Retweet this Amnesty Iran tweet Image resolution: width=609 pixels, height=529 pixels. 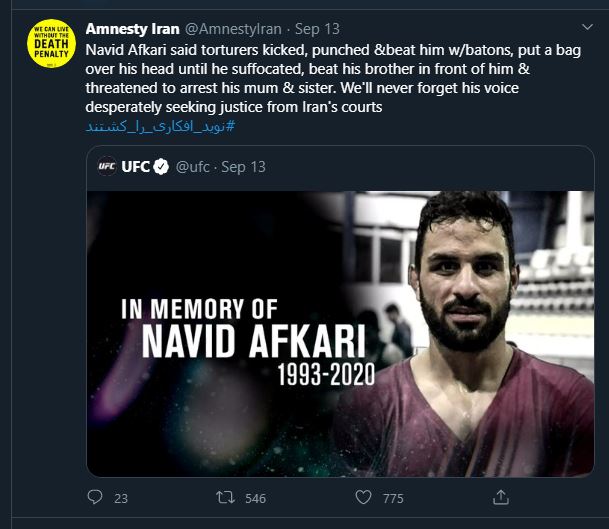226,497
